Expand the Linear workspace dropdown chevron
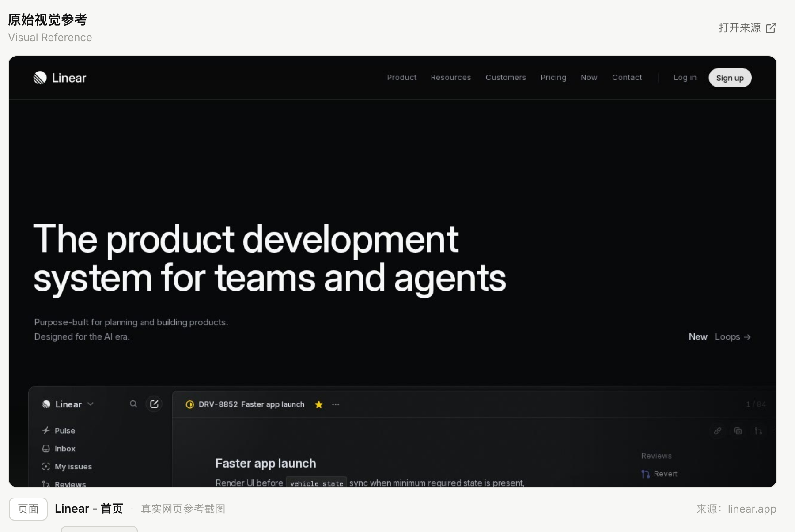This screenshot has height=532, width=795. click(91, 404)
